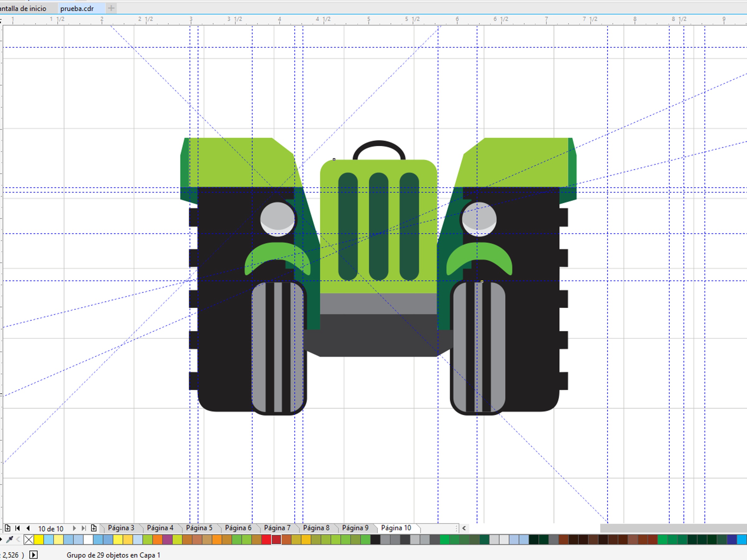The image size is (747, 560).
Task: Open the Página 5 page tab
Action: click(199, 528)
